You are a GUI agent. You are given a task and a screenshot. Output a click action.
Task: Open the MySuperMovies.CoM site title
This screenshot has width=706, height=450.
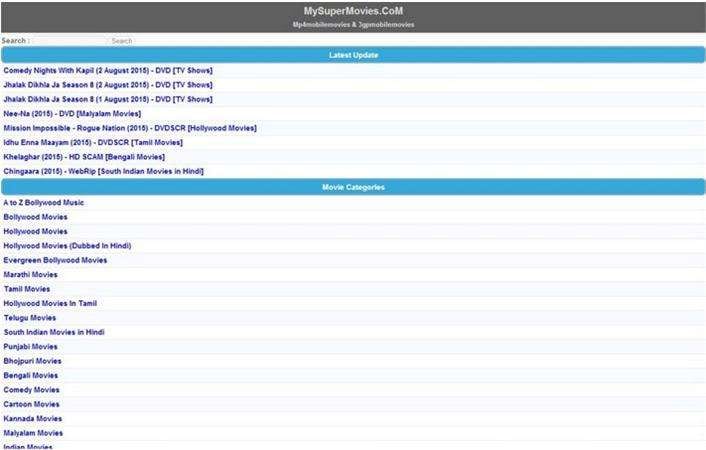click(353, 11)
